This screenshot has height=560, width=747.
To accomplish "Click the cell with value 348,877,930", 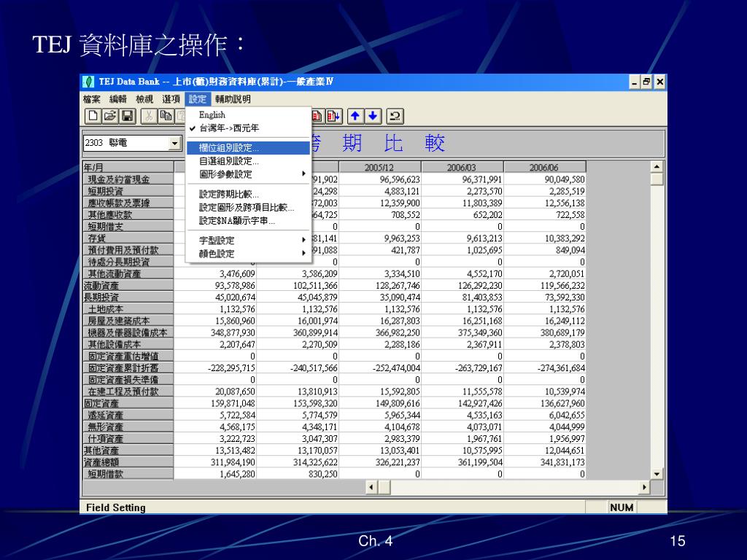I will (x=215, y=332).
